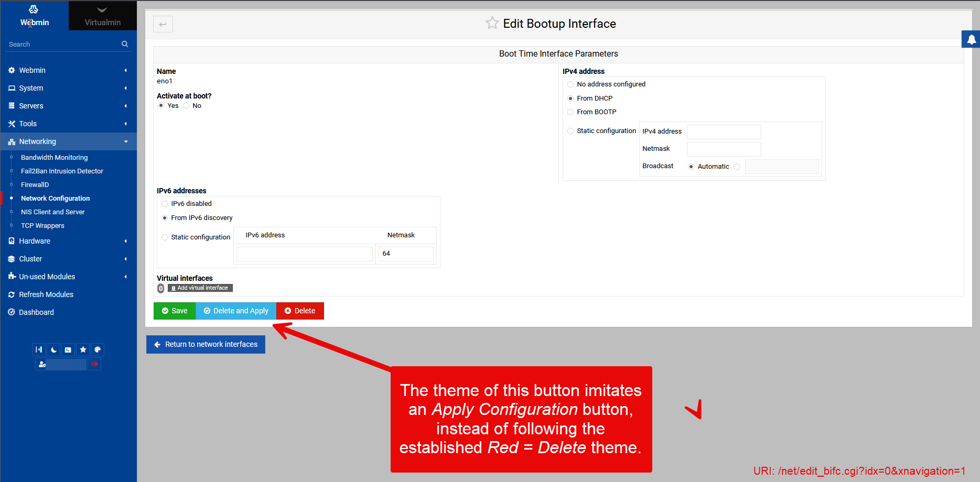Open FirewallD module

click(x=35, y=185)
